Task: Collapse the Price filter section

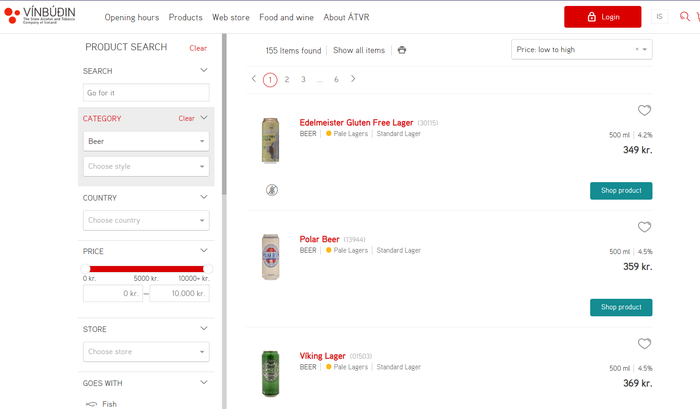Action: pyautogui.click(x=204, y=251)
